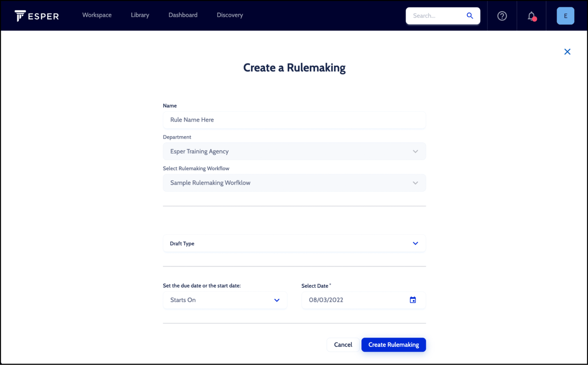Switch to the Workspace menu
This screenshot has width=588, height=365.
coord(97,15)
